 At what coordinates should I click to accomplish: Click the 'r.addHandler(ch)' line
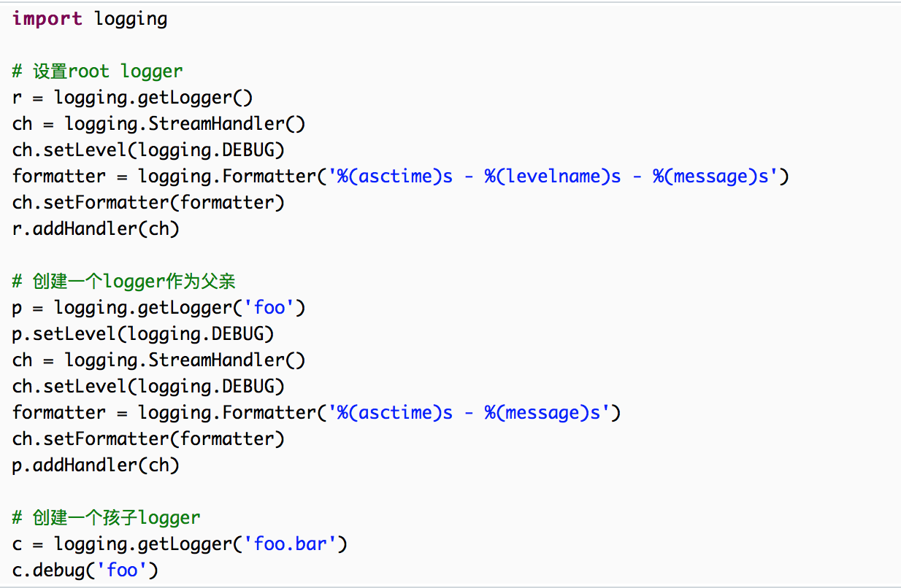tap(96, 229)
